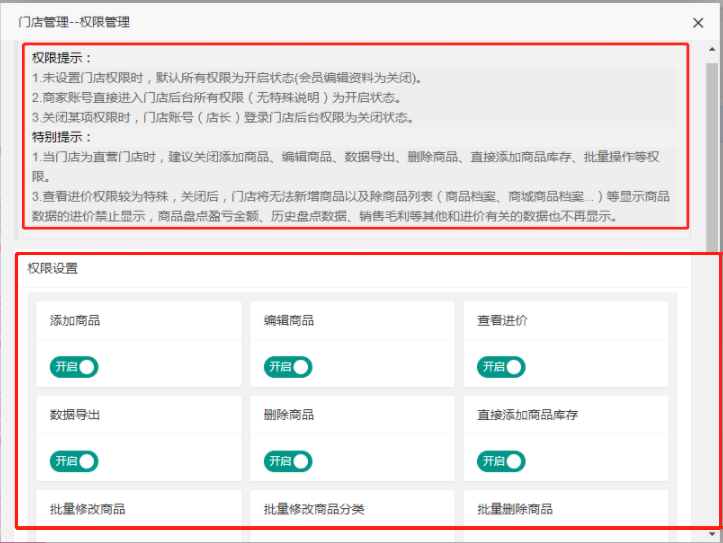The width and height of the screenshot is (723, 543).
Task: Click tip line 3.关闭某项权限时
Action: click(x=222, y=118)
